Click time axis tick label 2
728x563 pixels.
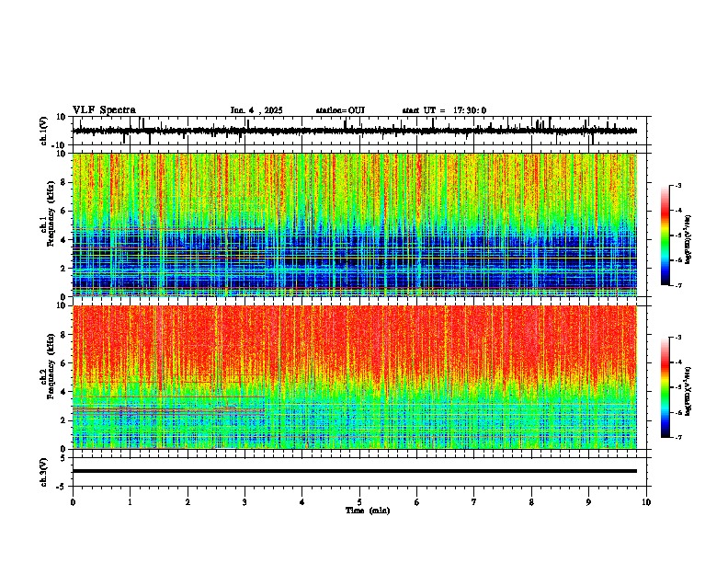coord(188,502)
